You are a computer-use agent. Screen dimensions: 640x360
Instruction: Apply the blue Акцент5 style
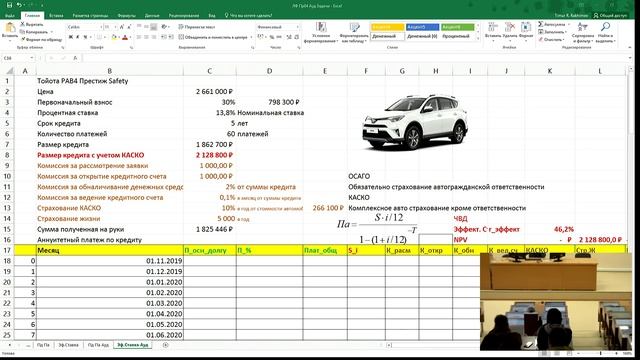pyautogui.click(x=422, y=27)
